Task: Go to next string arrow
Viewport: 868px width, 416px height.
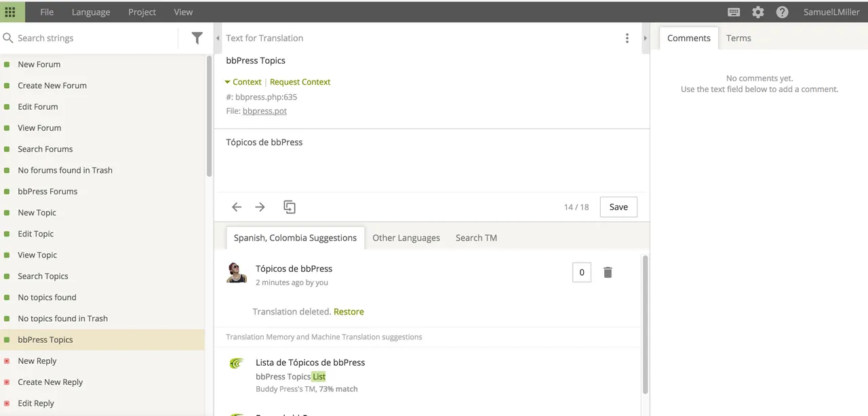Action: click(x=260, y=207)
